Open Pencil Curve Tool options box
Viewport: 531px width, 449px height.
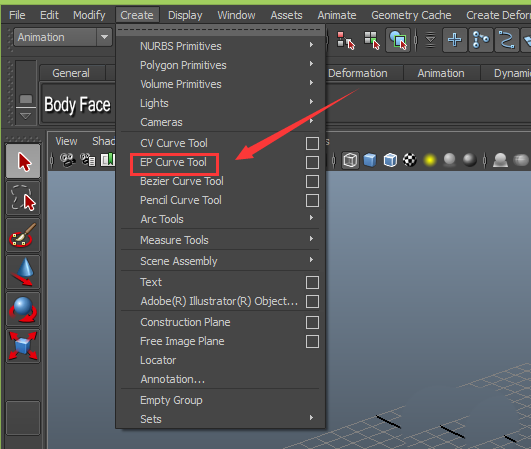(312, 200)
